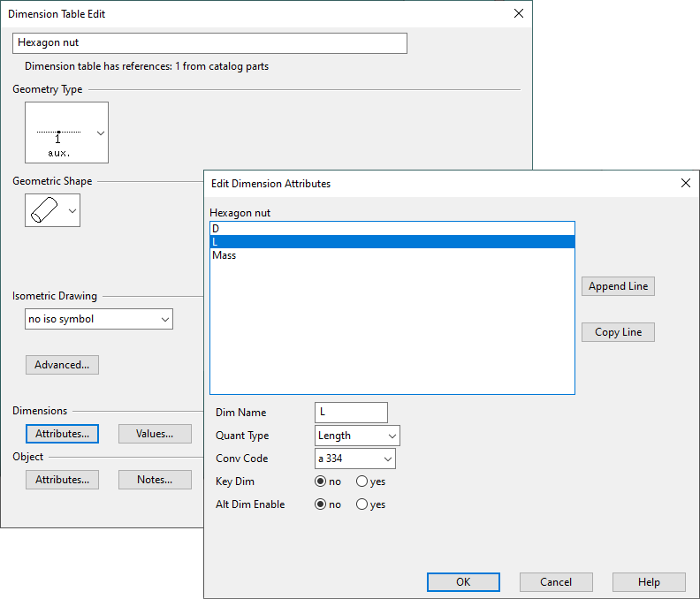
Task: Select no for Alt Dim Enable
Action: tap(321, 504)
